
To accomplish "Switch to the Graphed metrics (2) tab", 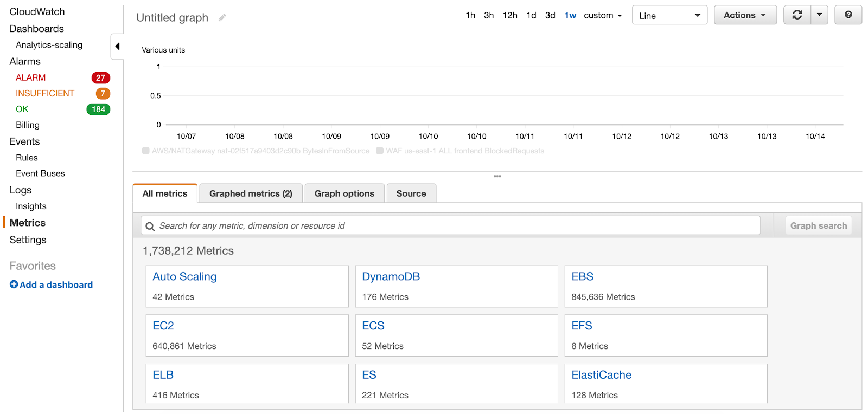I will pos(251,193).
